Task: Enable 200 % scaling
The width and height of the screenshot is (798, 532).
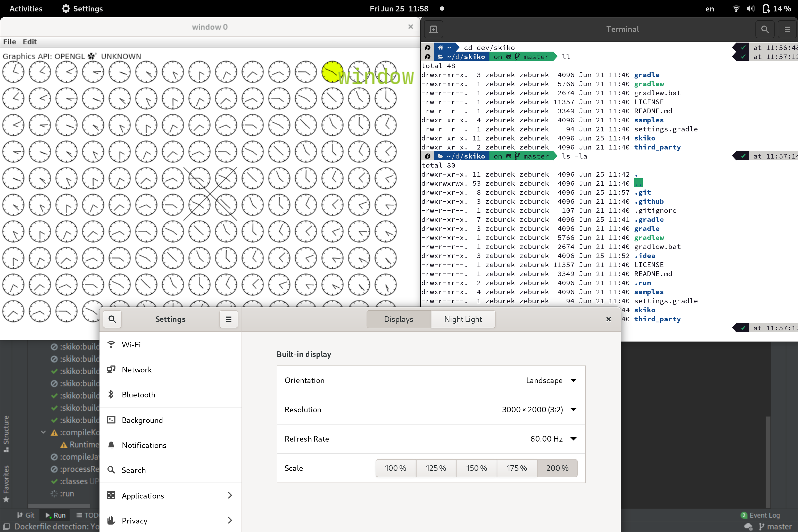Action: (557, 468)
